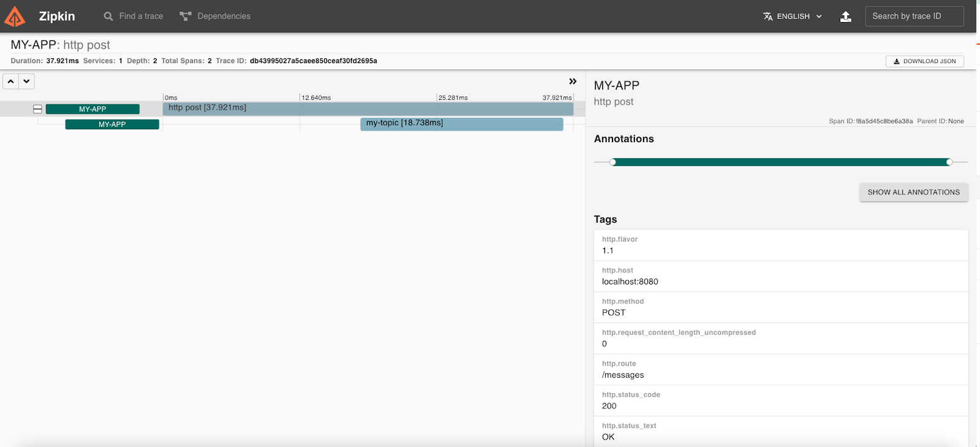Click Show All Annotations button
980x447 pixels.
[x=914, y=192]
